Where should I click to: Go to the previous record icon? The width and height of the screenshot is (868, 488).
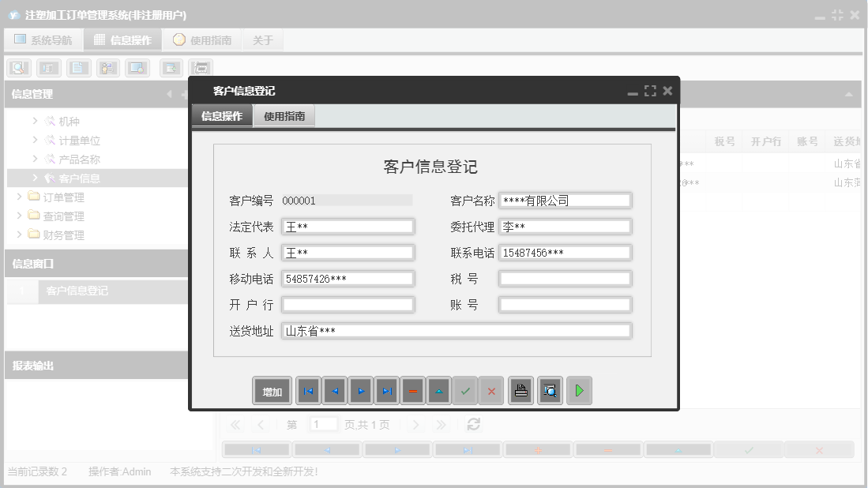(334, 390)
